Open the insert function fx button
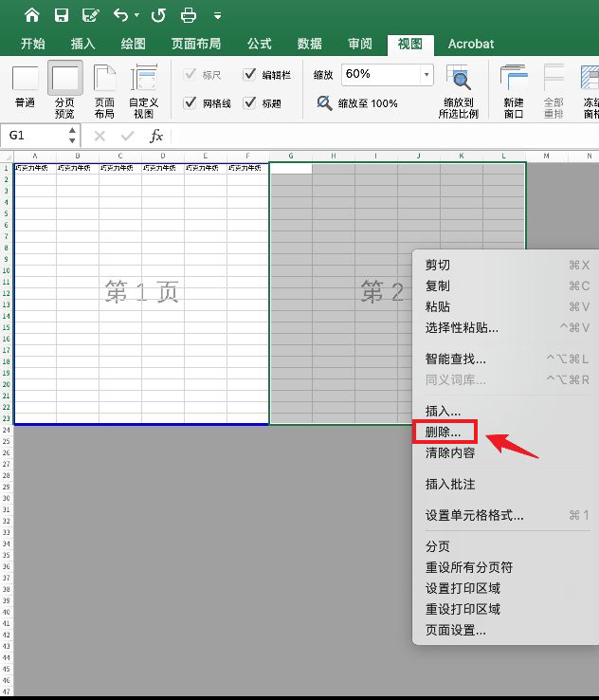The image size is (599, 700). 156,136
